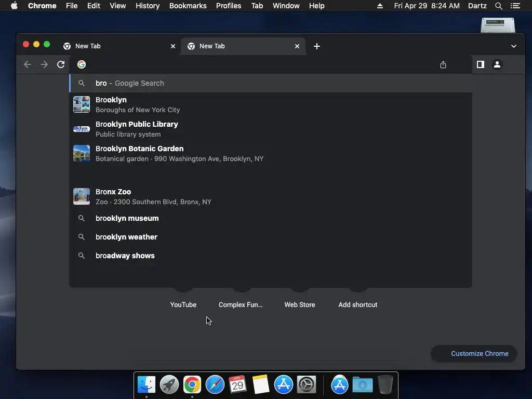
Task: Open the File menu
Action: (72, 6)
